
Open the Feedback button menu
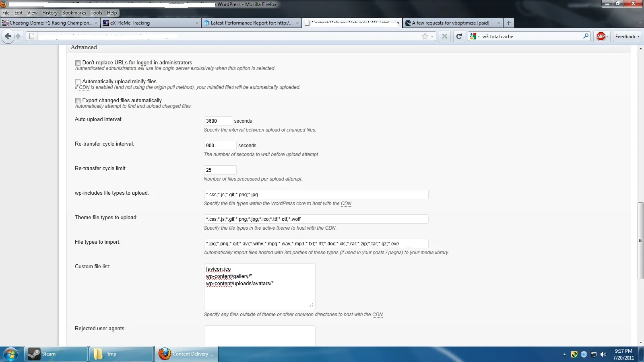click(x=627, y=36)
